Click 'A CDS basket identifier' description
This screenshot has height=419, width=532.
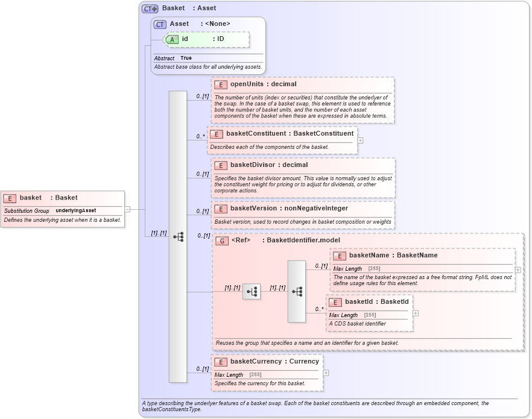tap(357, 323)
